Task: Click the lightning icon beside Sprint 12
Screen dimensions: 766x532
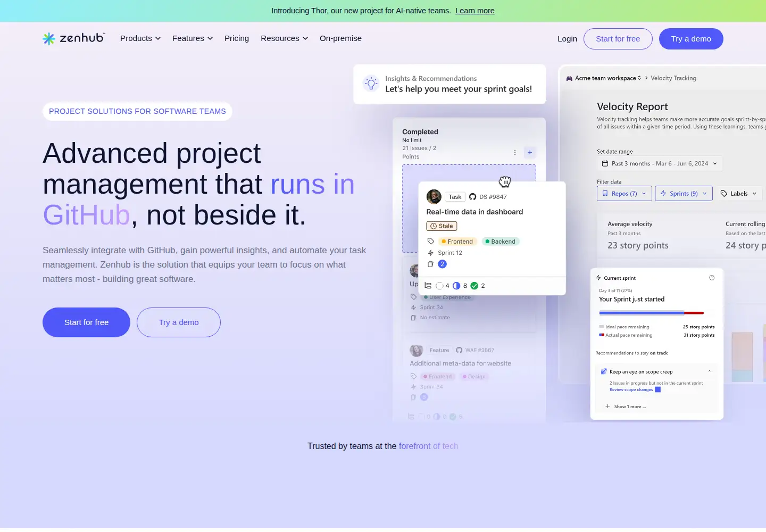Action: pyautogui.click(x=431, y=253)
